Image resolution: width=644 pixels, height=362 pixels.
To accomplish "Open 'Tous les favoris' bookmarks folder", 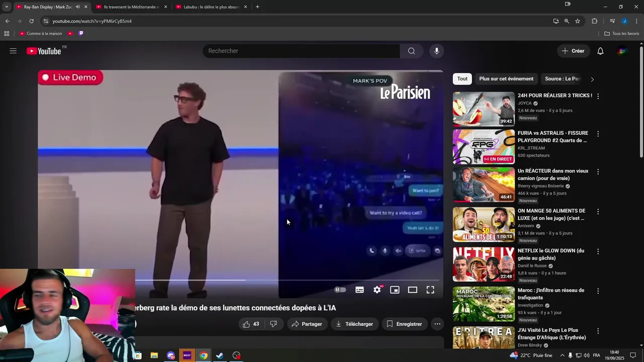I will (x=622, y=34).
